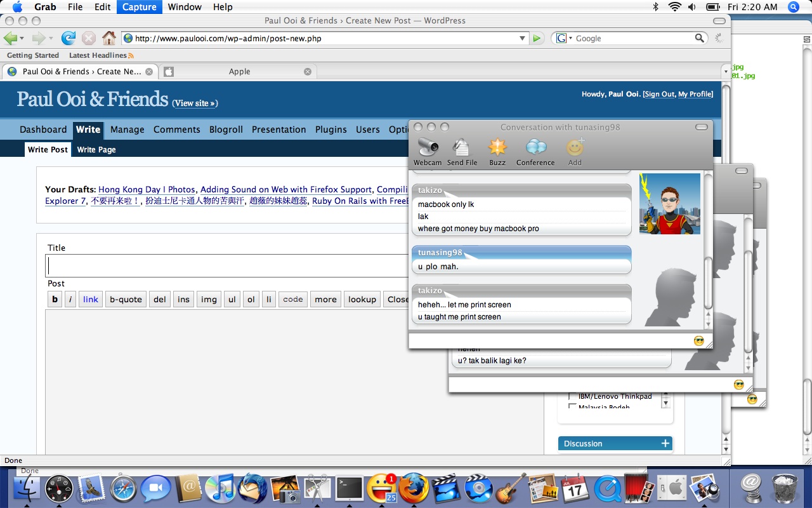Click the bold b quicktag button

(x=55, y=299)
